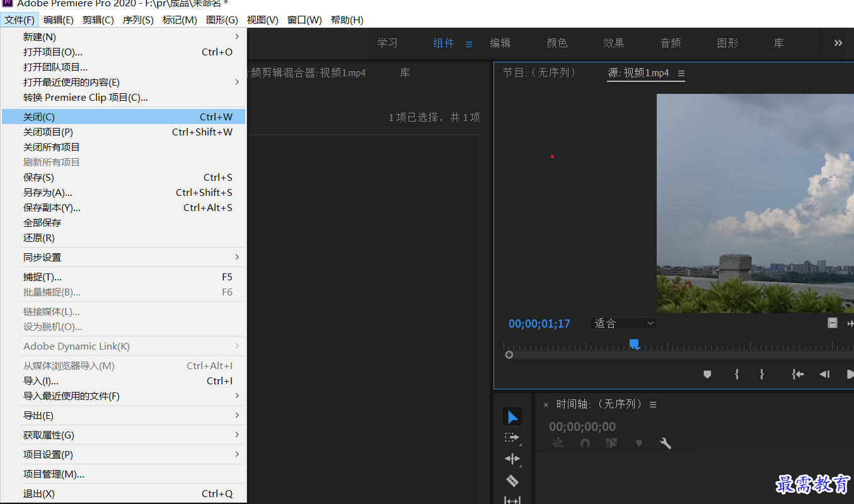Open the 标记(M) menu
The width and height of the screenshot is (854, 504).
point(180,20)
